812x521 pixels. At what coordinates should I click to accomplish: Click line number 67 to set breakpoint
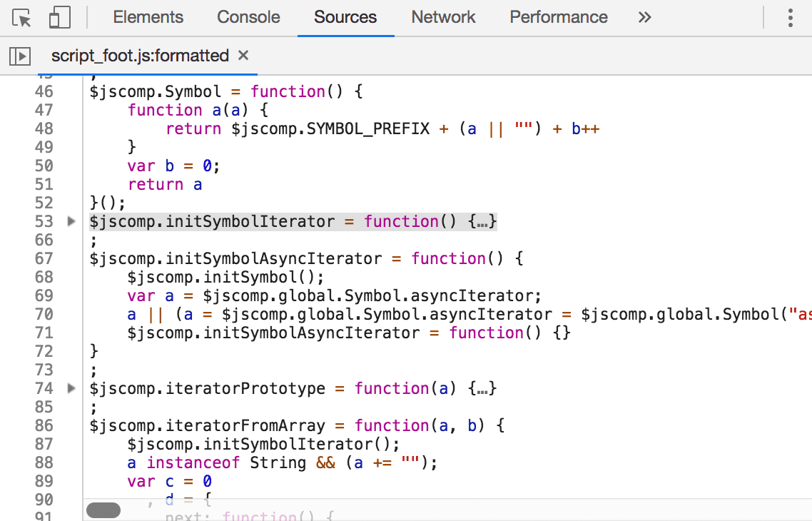44,258
